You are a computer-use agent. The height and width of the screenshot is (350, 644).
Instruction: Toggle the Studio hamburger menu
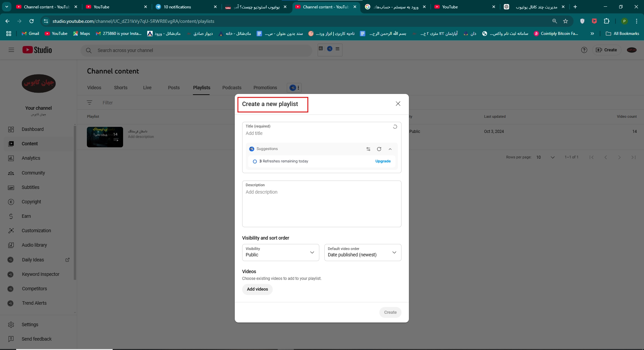11,50
